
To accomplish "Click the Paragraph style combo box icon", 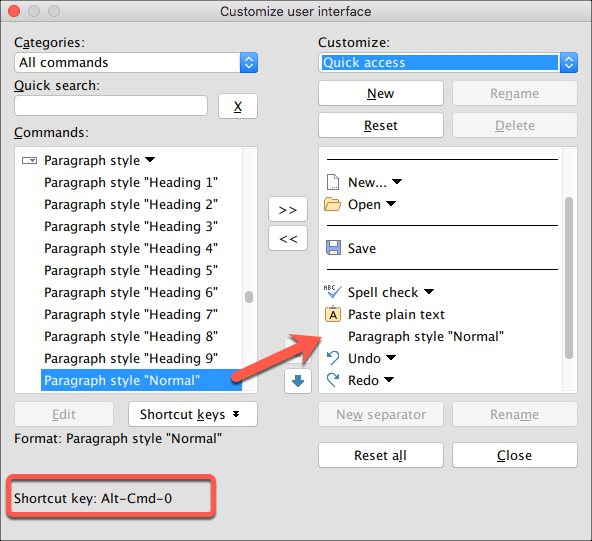I will 29,161.
